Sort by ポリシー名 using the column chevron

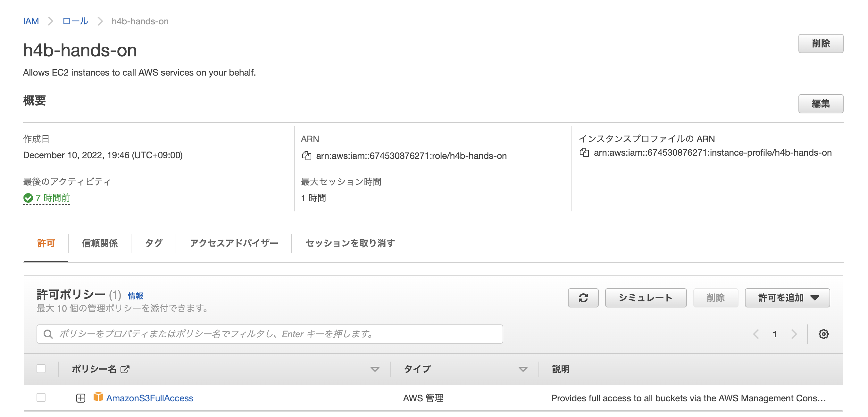pyautogui.click(x=375, y=369)
